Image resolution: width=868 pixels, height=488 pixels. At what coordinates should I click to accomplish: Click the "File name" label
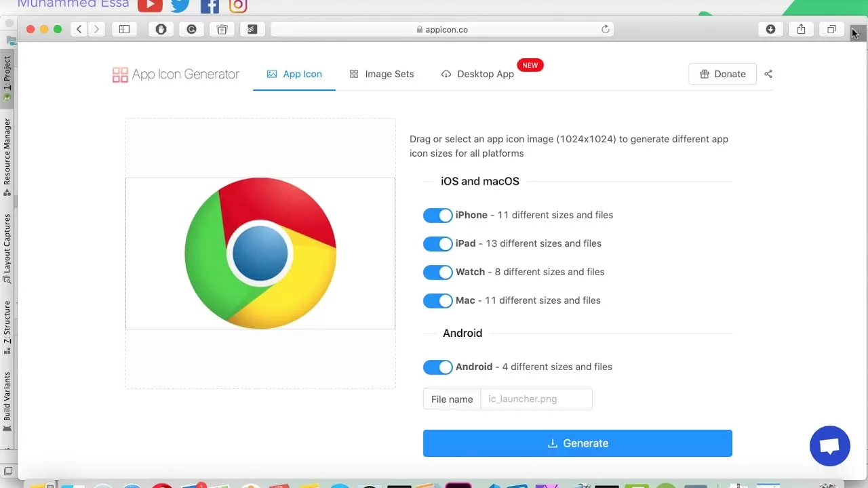coord(452,399)
